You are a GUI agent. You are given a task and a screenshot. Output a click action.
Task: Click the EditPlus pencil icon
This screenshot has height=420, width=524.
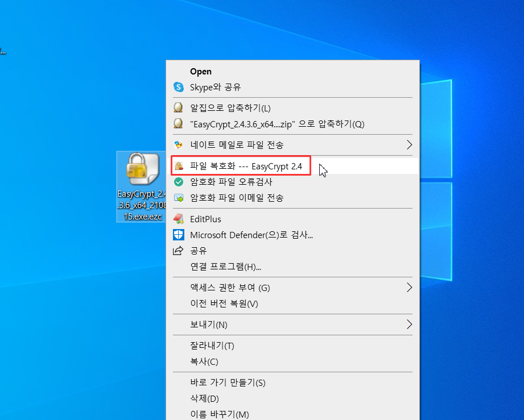pos(179,219)
